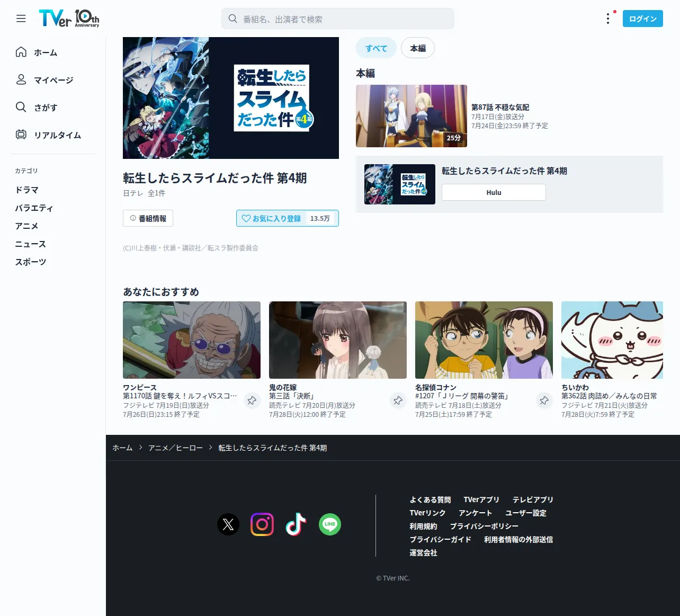Click the Hulu banner series thumbnail
The height and width of the screenshot is (616, 680).
400,184
